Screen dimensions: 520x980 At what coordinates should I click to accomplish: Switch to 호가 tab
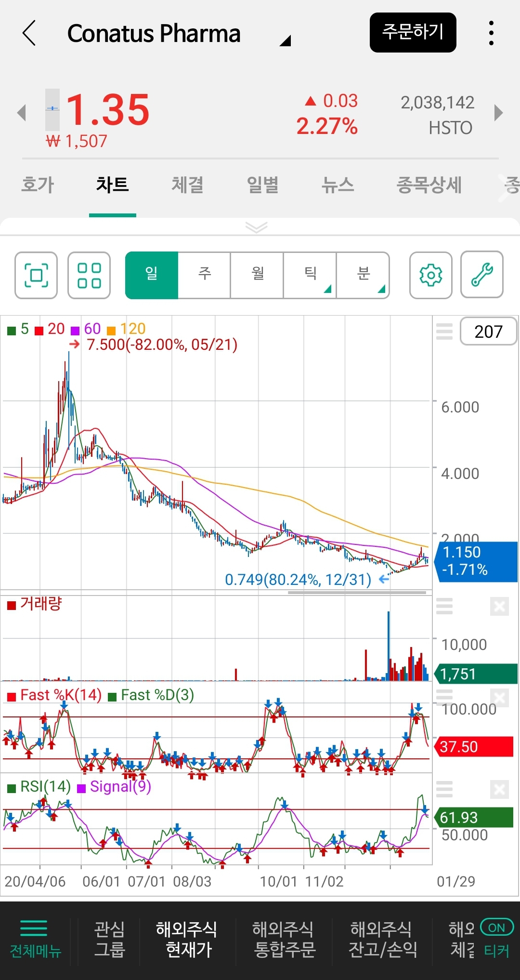[38, 185]
